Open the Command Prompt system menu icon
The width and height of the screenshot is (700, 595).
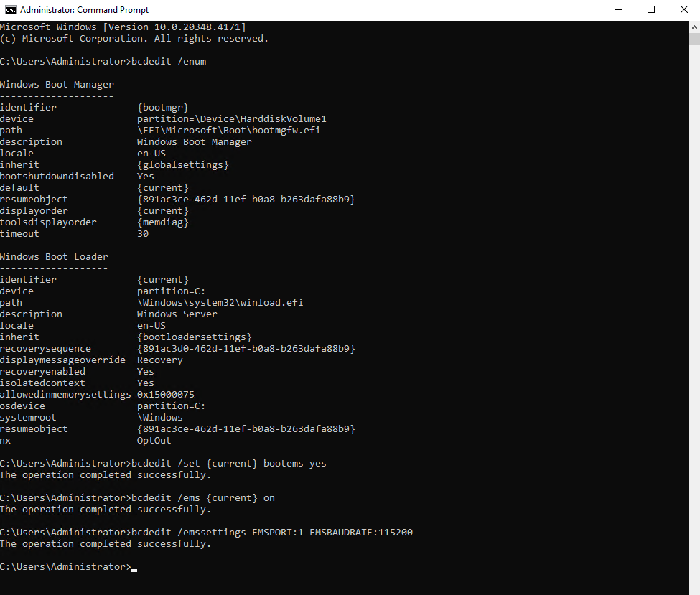11,10
